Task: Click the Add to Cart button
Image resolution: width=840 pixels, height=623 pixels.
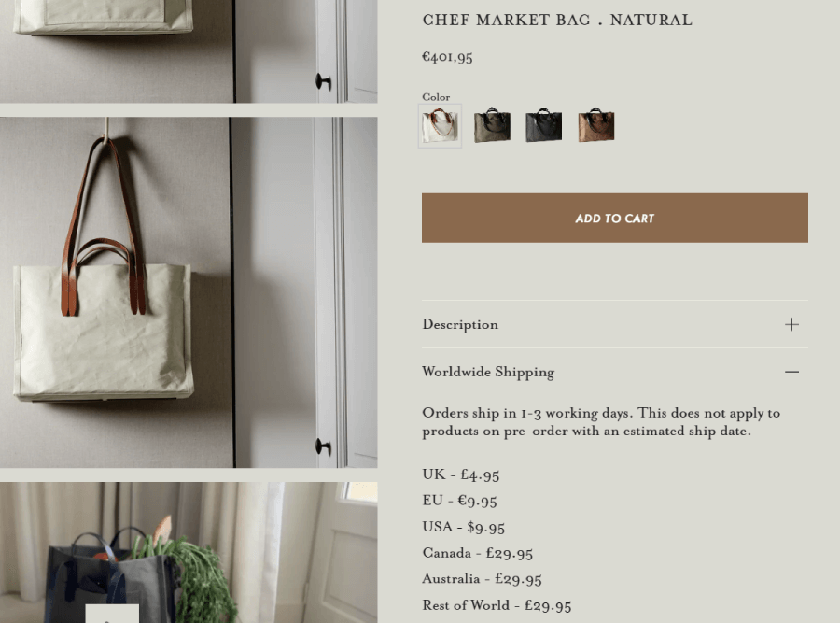Action: point(614,219)
